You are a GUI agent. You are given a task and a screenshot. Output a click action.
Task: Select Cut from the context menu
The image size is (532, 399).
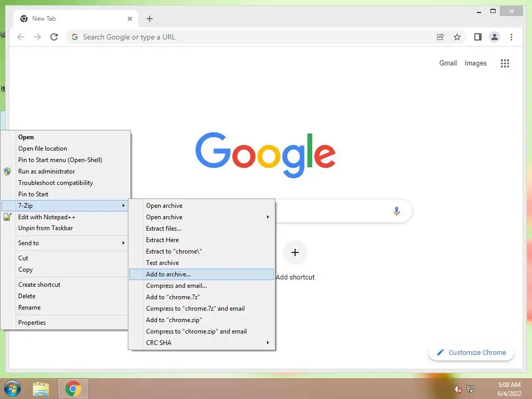tap(65, 258)
